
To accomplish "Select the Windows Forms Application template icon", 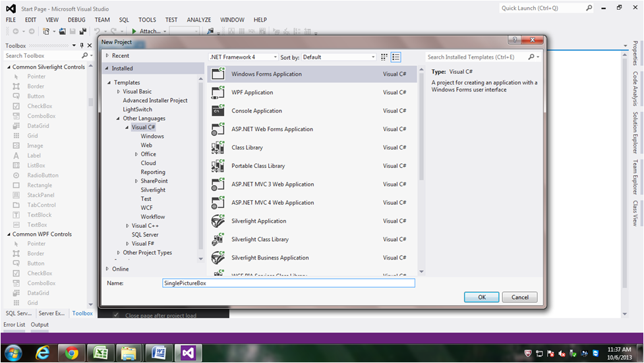I will coord(218,74).
